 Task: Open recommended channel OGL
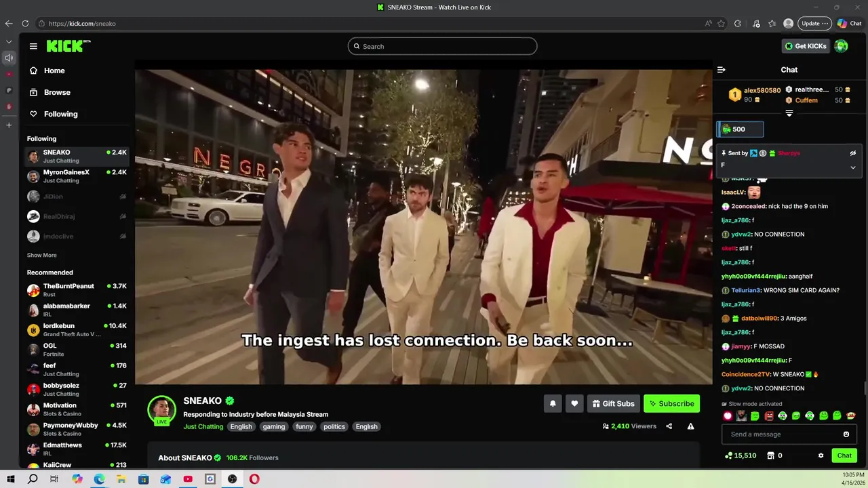pyautogui.click(x=76, y=350)
